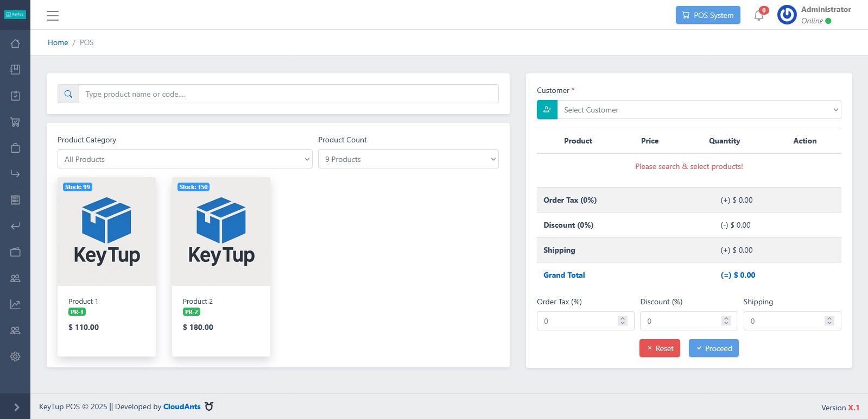Image resolution: width=868 pixels, height=419 pixels.
Task: Click the 'Grand Total' label
Action: tap(564, 275)
